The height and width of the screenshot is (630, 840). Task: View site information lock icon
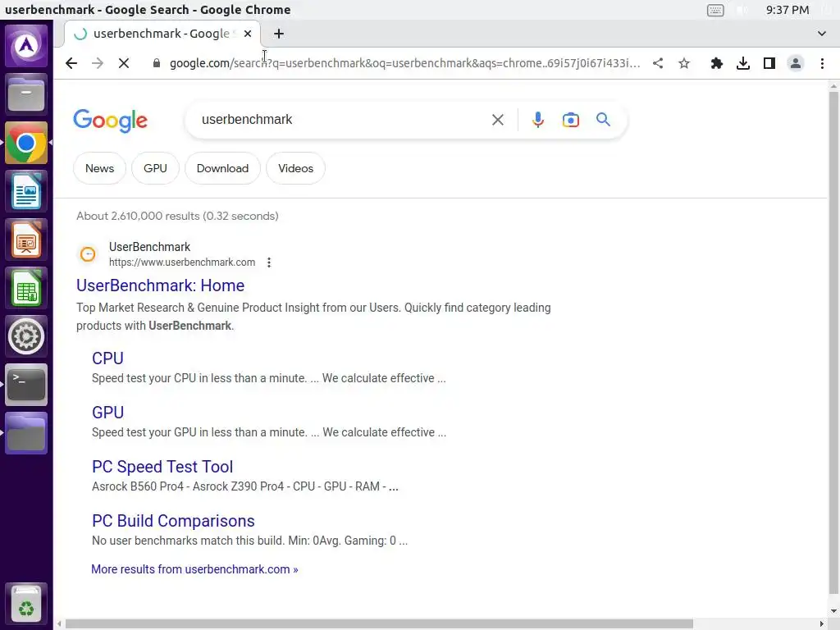(157, 63)
